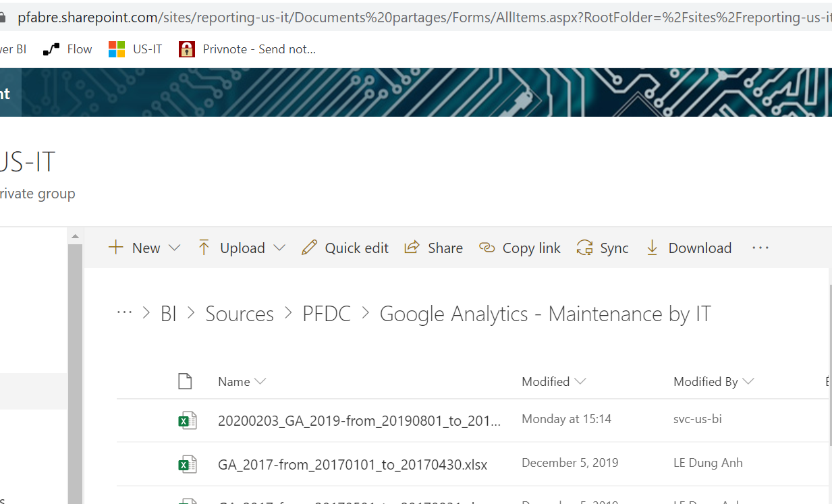
Task: Go to the Sources breadcrumb folder
Action: pos(240,314)
